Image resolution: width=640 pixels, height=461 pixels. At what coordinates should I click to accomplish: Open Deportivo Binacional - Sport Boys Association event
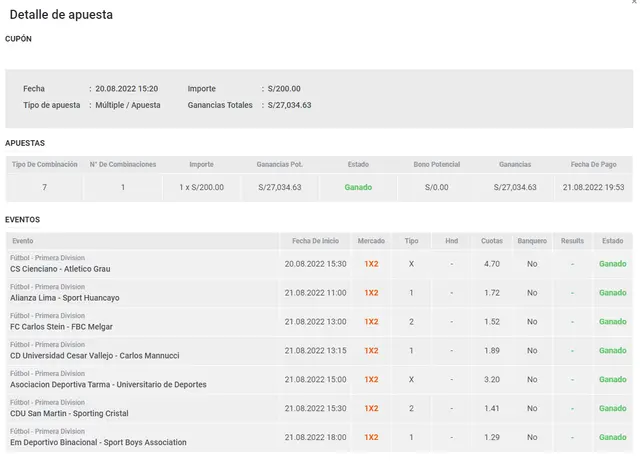click(x=98, y=443)
